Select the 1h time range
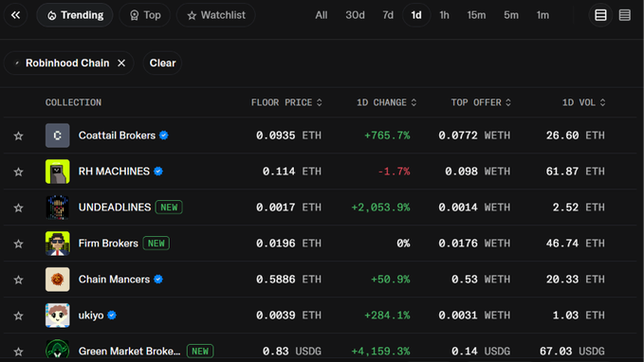644x362 pixels. (444, 15)
